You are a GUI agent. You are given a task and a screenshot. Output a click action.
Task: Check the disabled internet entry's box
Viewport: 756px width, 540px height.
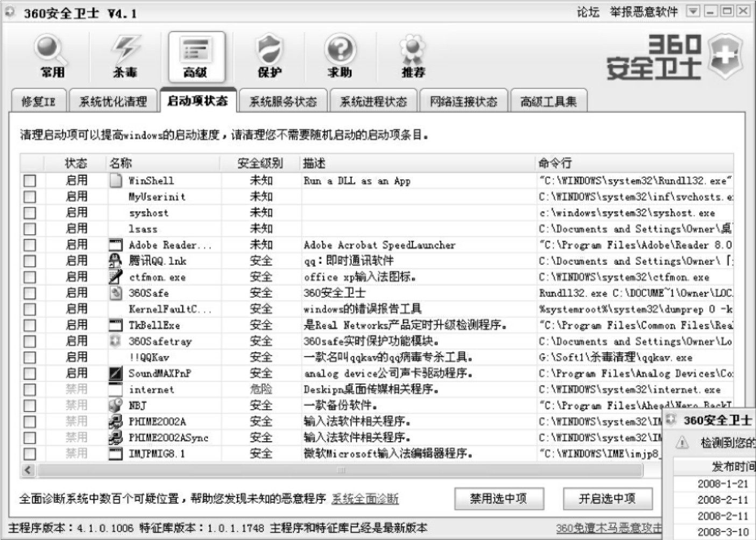30,390
